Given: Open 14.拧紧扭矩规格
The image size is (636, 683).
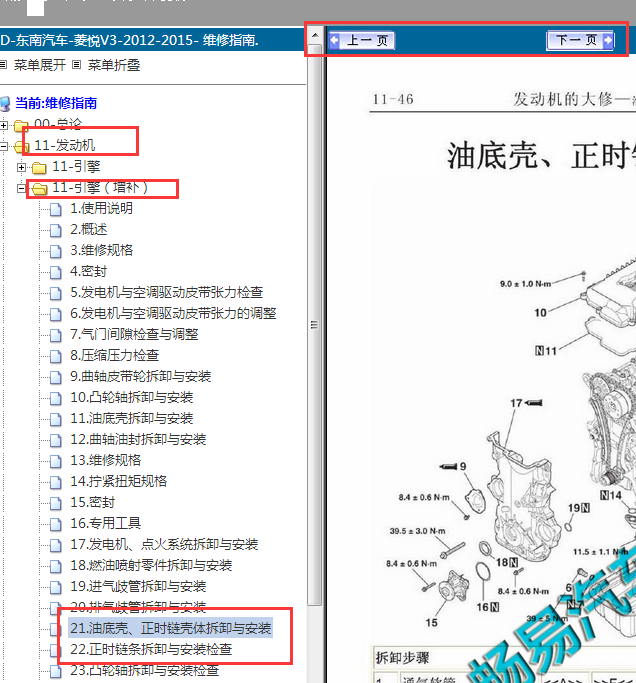Looking at the screenshot, I should click(118, 481).
